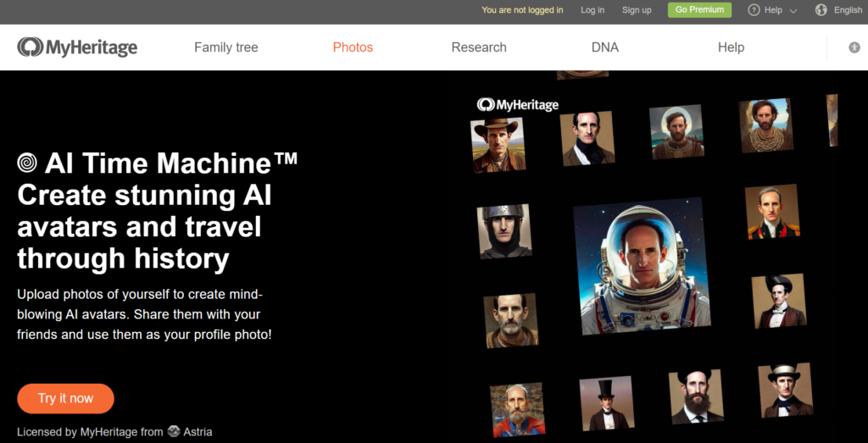Open the Research menu
The height and width of the screenshot is (443, 868).
pos(479,47)
